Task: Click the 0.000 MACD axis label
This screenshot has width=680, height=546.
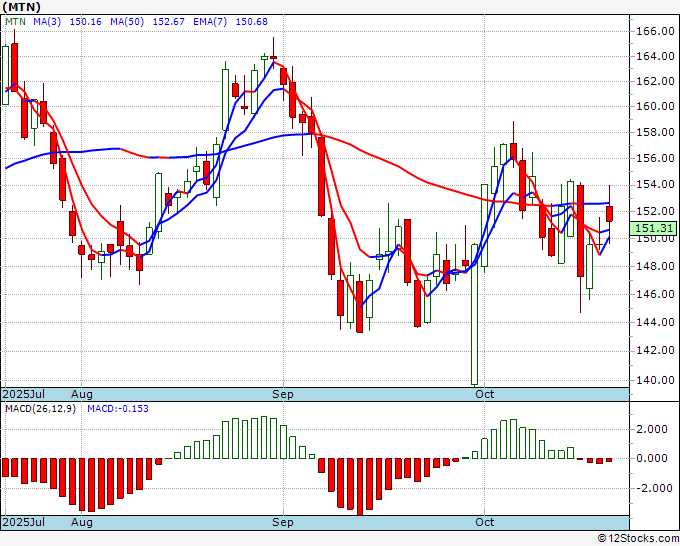Action: click(652, 458)
